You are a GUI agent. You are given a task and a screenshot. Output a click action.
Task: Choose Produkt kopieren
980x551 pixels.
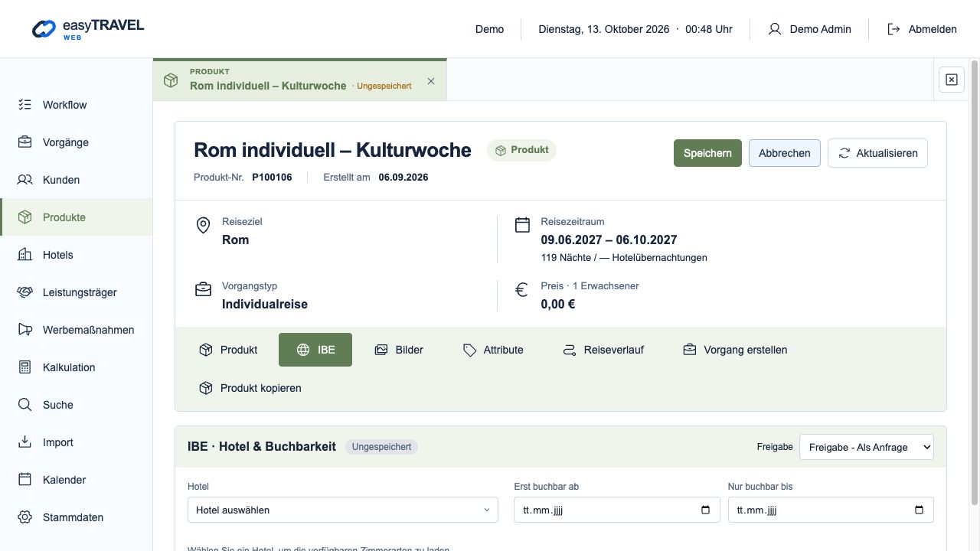click(250, 388)
